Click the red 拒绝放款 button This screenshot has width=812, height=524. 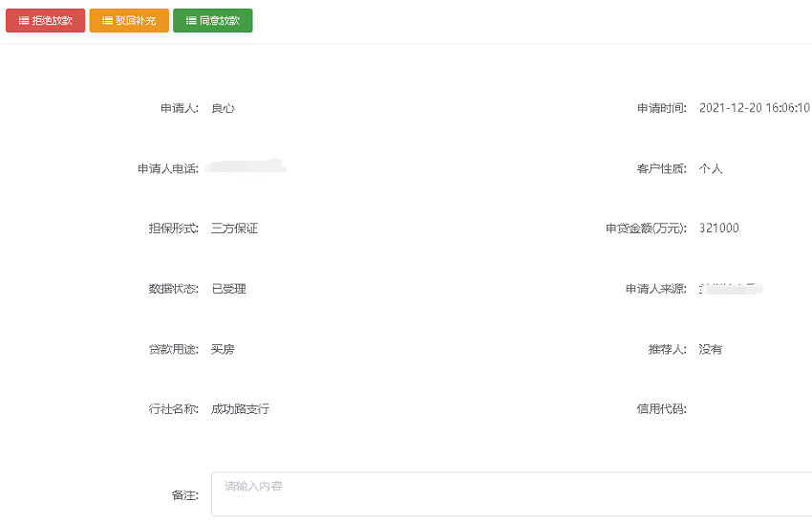[46, 21]
